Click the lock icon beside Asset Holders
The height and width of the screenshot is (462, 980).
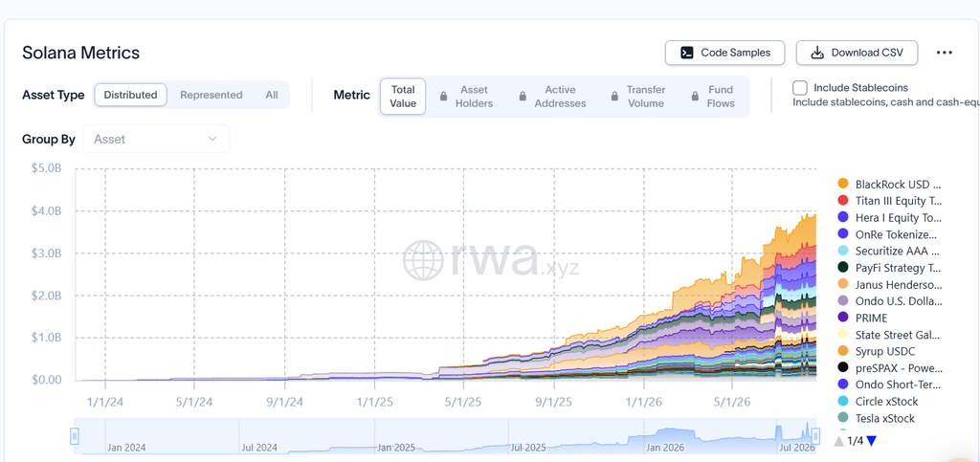click(443, 97)
